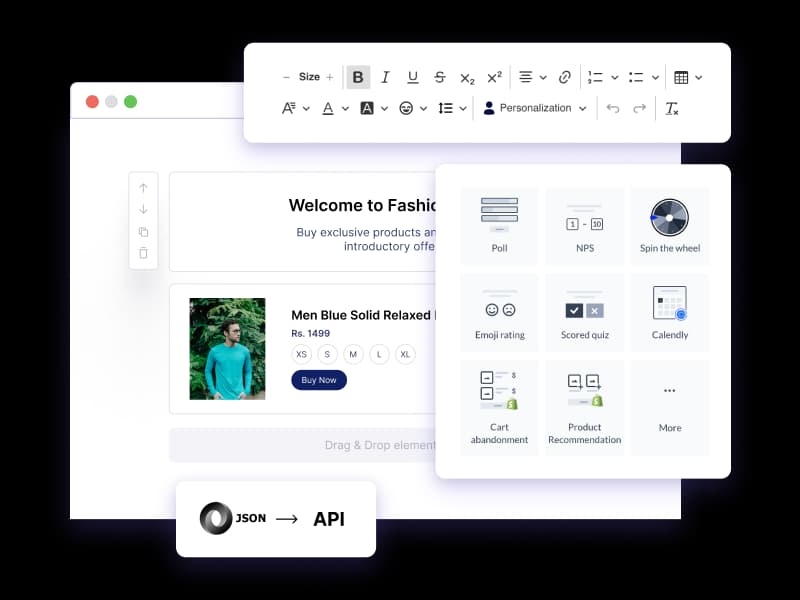Viewport: 800px width, 600px height.
Task: Toggle bold formatting in the toolbar
Action: pyautogui.click(x=358, y=77)
